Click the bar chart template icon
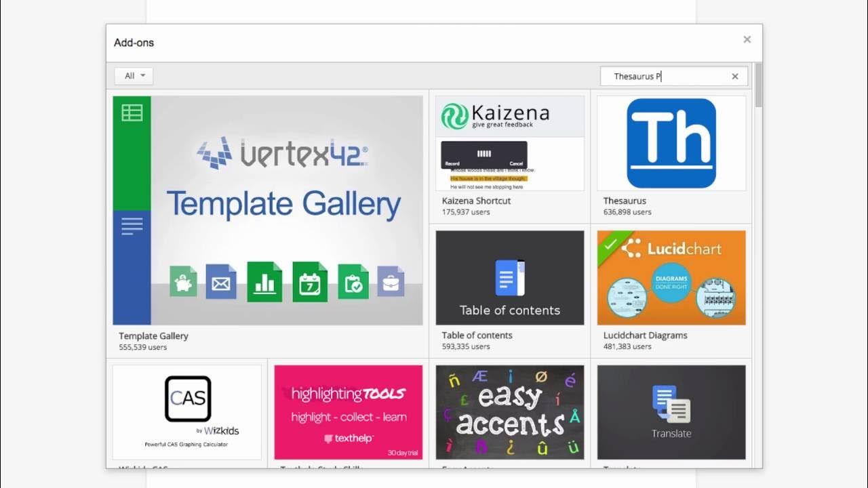This screenshot has height=488, width=868. (264, 282)
